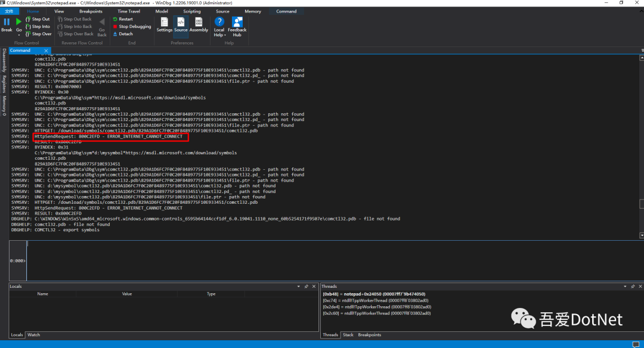The image size is (644, 348).
Task: Select the Locals bottom tab
Action: [x=17, y=335]
